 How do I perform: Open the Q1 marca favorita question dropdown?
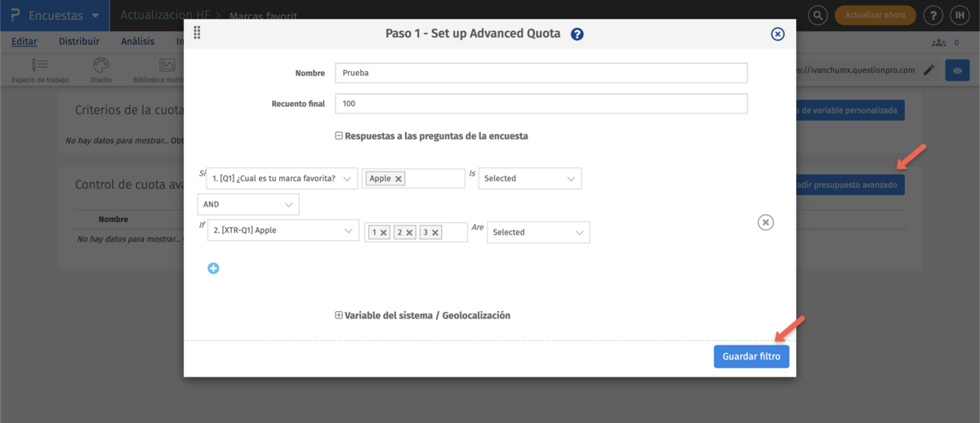pos(282,179)
